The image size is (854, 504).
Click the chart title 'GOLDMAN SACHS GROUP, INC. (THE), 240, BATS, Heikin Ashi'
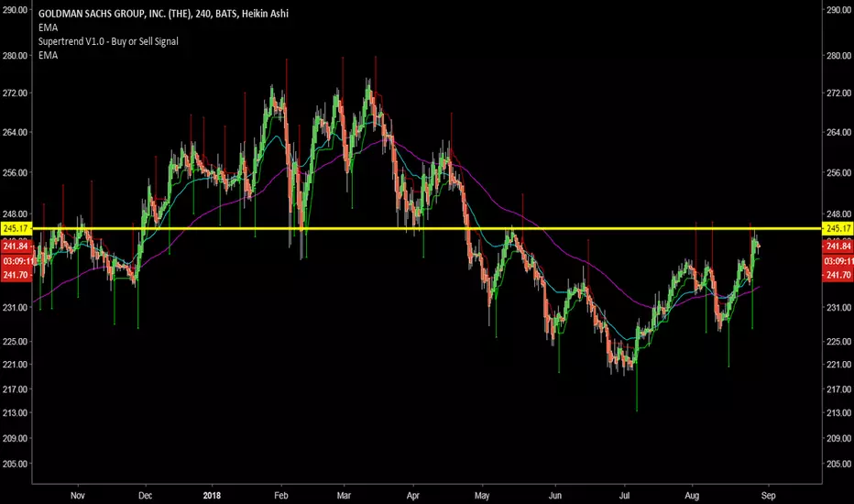(x=163, y=14)
